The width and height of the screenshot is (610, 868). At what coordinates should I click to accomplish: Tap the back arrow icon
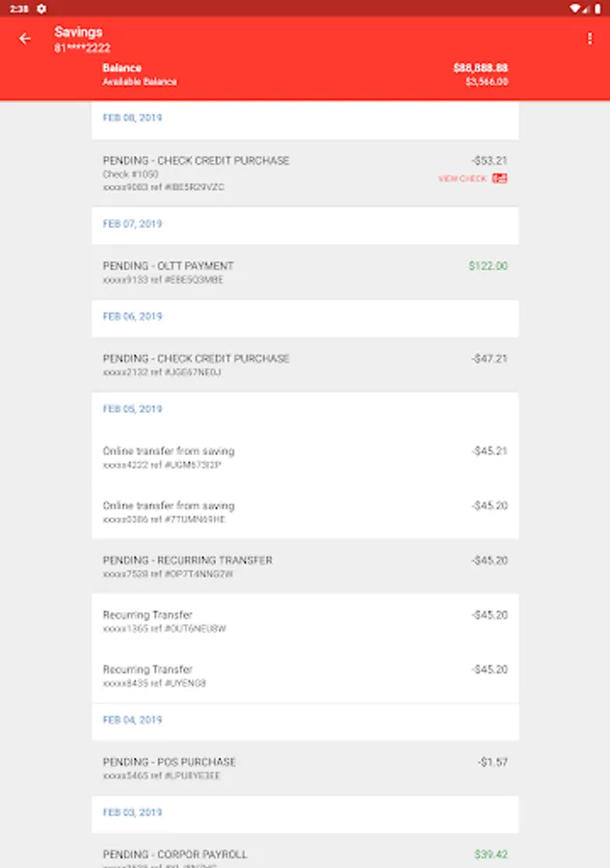(25, 39)
